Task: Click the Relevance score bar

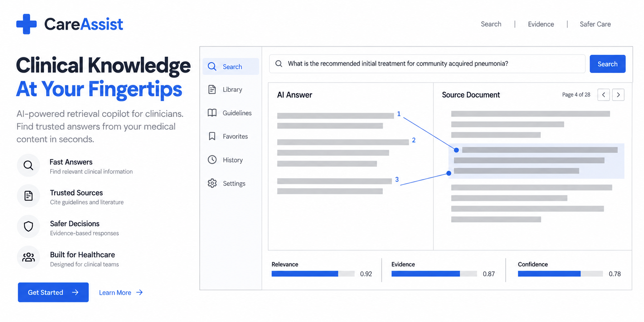Action: click(313, 274)
